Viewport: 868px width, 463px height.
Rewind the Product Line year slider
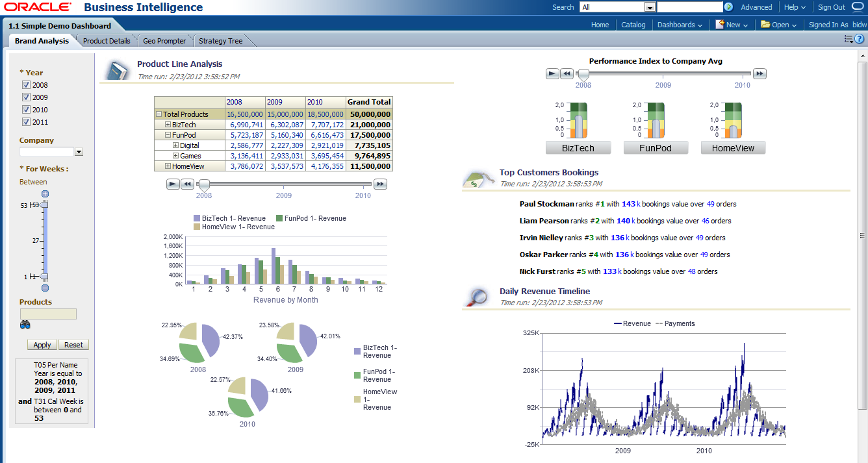(x=187, y=184)
